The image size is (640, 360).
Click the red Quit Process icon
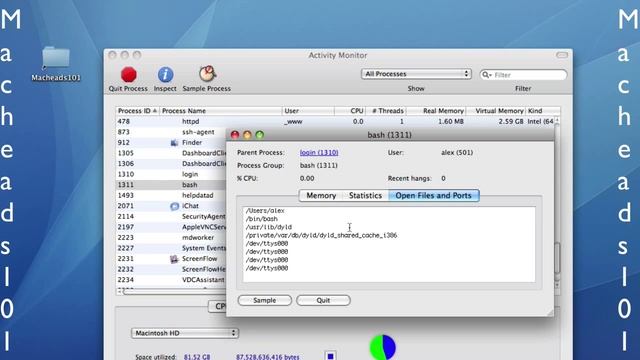point(129,75)
